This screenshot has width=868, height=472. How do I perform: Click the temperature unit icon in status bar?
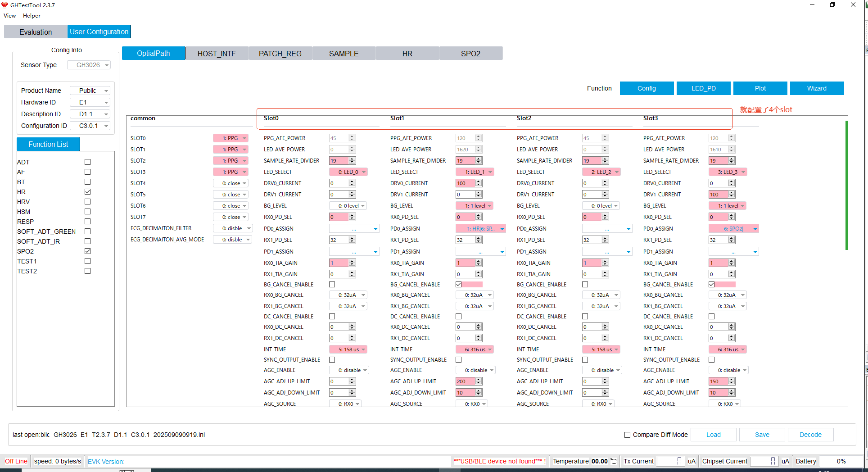click(614, 461)
